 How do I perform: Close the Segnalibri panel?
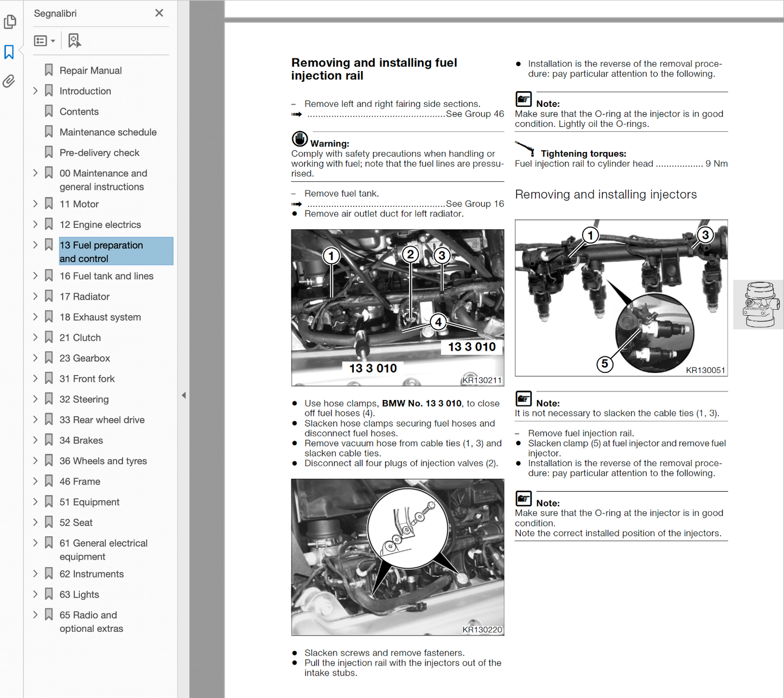point(159,13)
